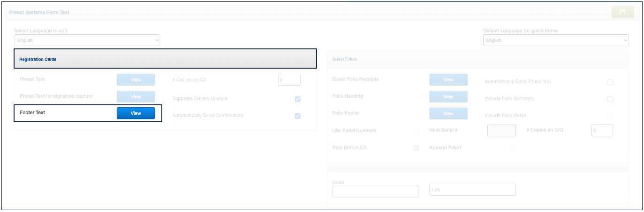Screen dimensions: 644x212
Task: Check the Include Folio Summary box
Action: pyautogui.click(x=610, y=99)
